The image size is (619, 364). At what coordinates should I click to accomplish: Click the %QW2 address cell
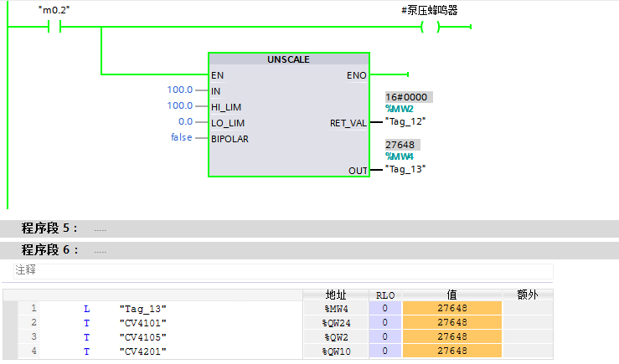[336, 337]
